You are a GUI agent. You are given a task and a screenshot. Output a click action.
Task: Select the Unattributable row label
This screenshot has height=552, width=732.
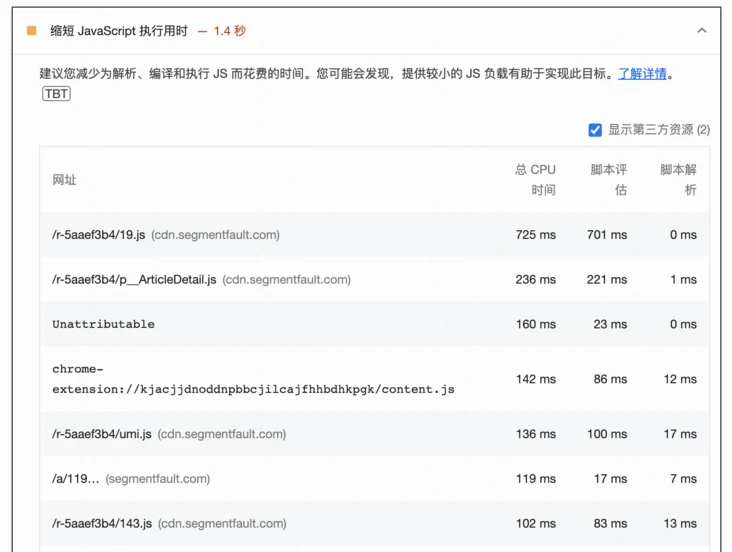(103, 324)
